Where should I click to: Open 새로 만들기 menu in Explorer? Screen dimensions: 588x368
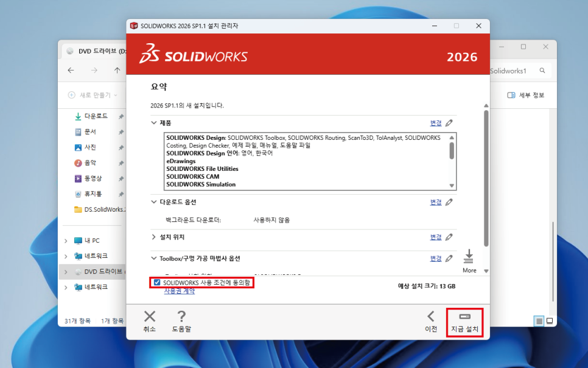point(93,95)
